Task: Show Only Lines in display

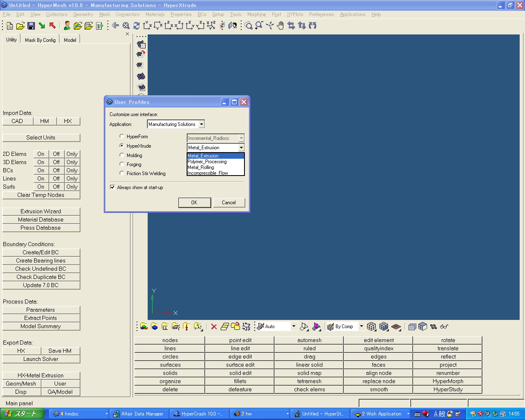Action: 72,178
